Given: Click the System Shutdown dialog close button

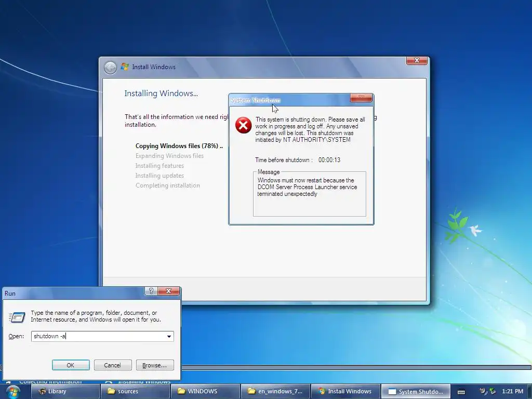Looking at the screenshot, I should 361,98.
